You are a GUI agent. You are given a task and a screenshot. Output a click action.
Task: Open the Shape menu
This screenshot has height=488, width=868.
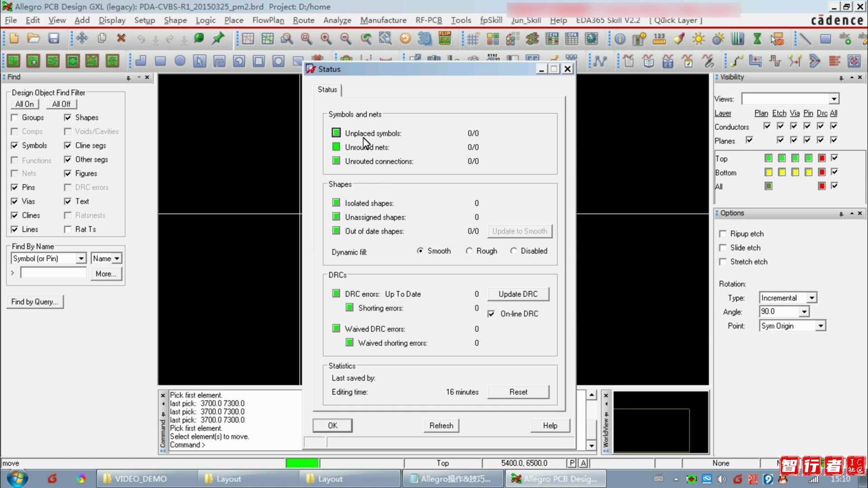click(x=175, y=20)
